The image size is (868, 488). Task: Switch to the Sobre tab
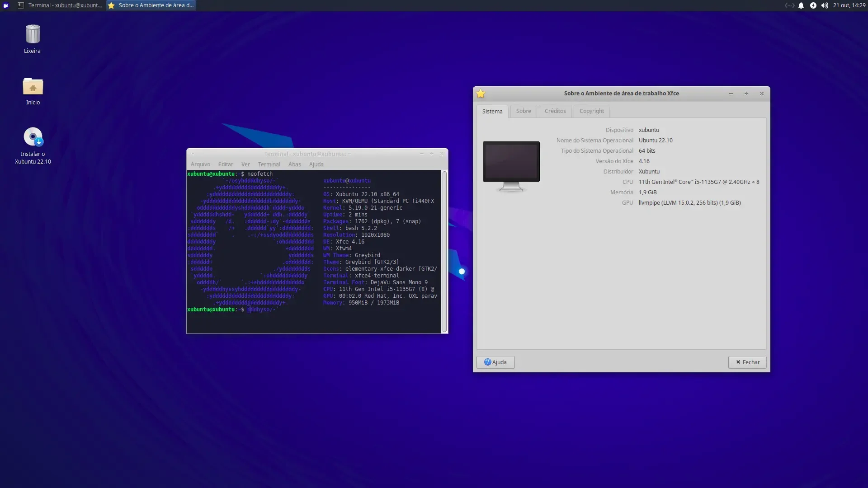coord(524,111)
